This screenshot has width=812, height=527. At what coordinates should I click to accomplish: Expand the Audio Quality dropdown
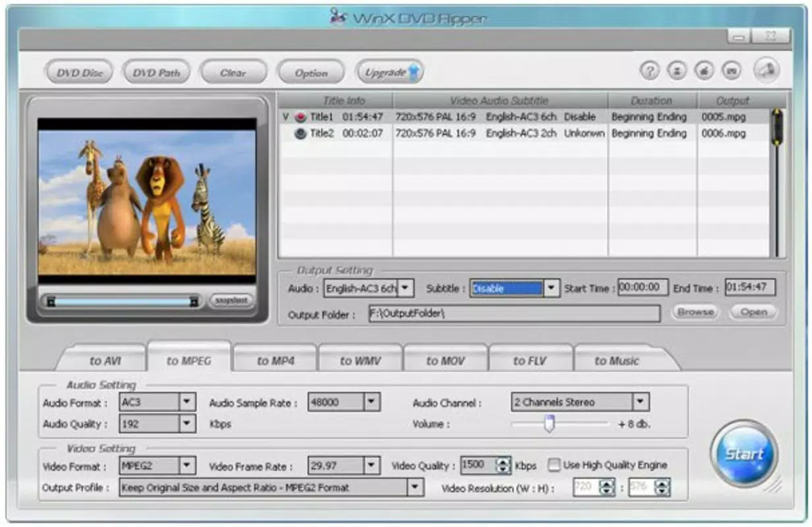[188, 424]
